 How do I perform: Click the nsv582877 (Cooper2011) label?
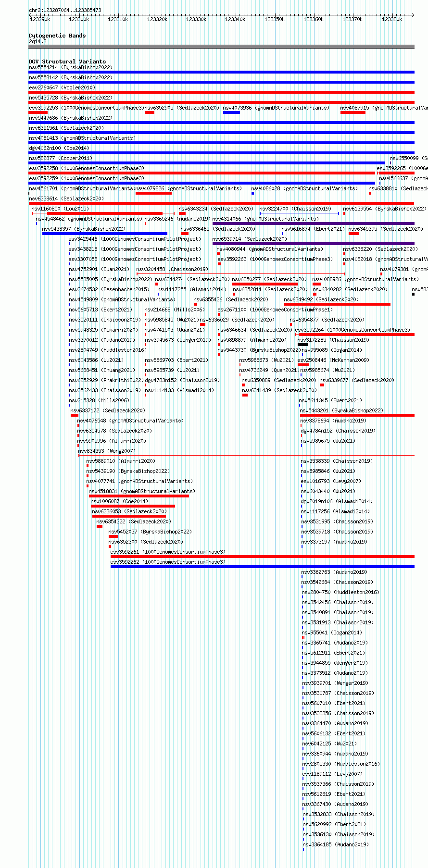pyautogui.click(x=61, y=159)
